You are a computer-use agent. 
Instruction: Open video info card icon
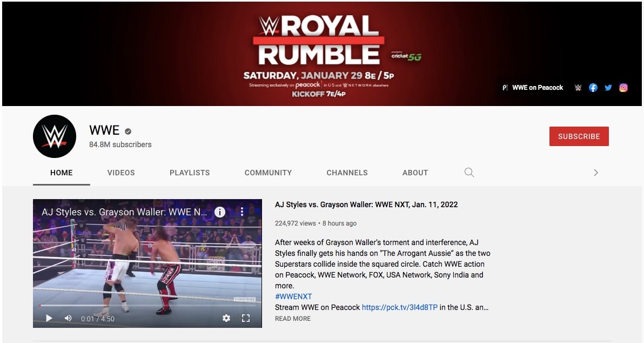[x=220, y=212]
